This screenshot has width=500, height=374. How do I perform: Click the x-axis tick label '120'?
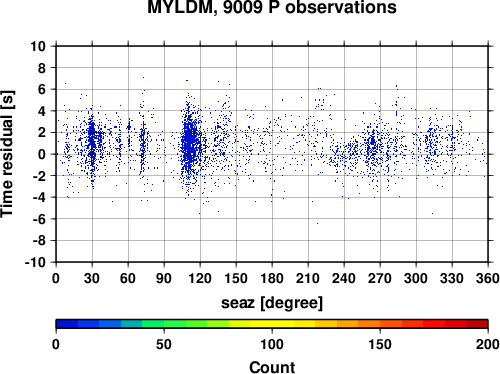(x=200, y=278)
